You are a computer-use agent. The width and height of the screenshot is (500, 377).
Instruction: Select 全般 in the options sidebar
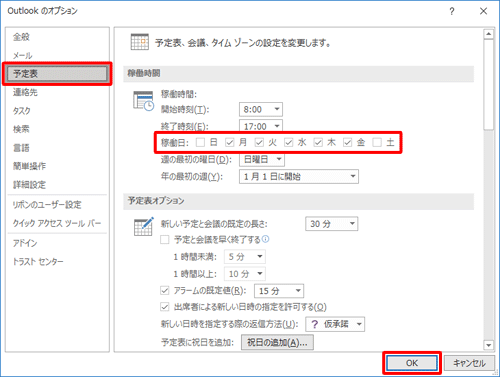pos(57,37)
